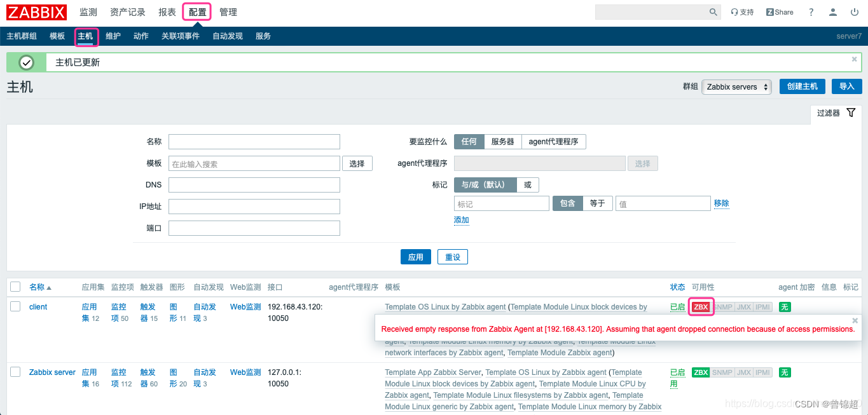Open the host group dropdown
The image size is (868, 415).
coord(736,87)
